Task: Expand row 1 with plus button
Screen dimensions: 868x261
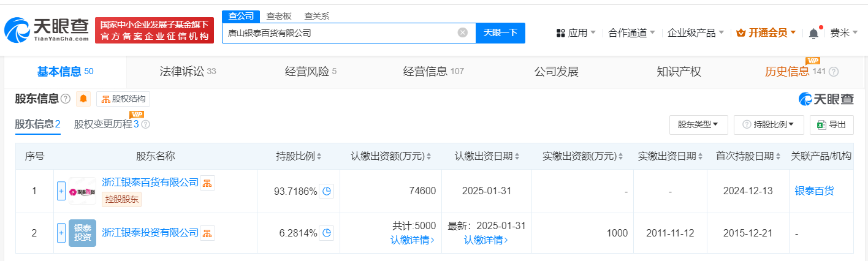Action: pos(61,191)
